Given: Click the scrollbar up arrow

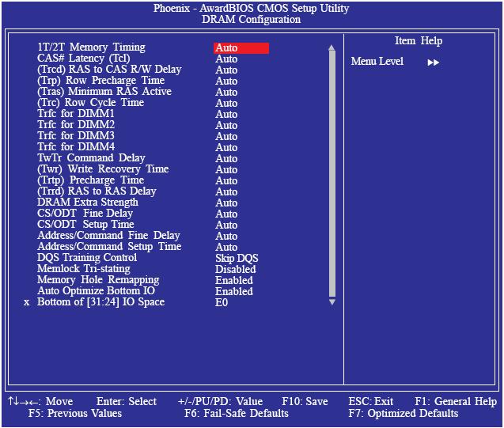Looking at the screenshot, I should (x=332, y=48).
